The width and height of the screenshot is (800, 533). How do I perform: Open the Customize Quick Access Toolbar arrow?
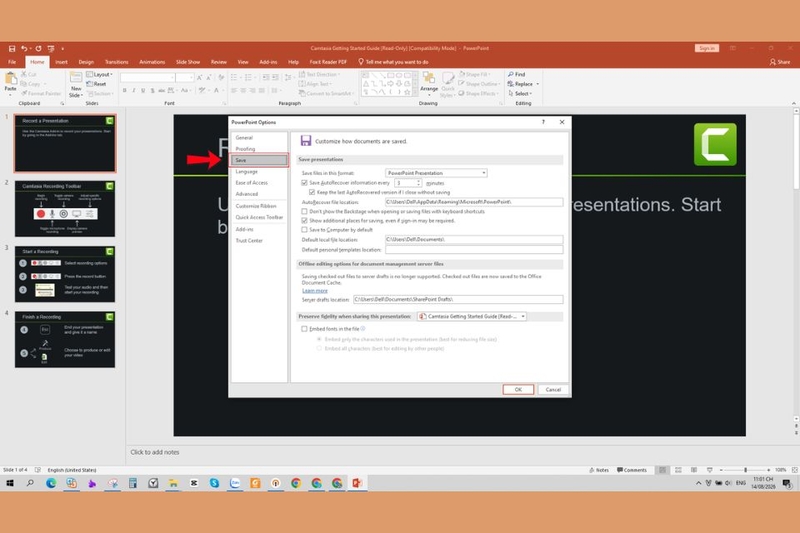(x=63, y=48)
